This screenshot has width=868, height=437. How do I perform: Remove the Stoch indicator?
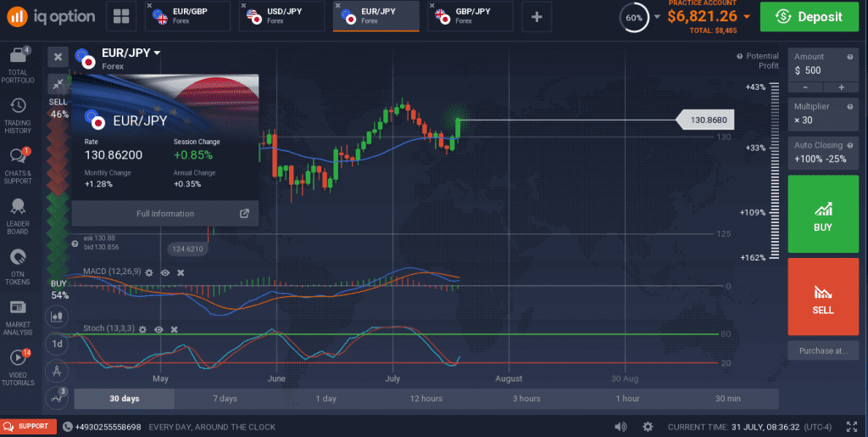point(175,329)
